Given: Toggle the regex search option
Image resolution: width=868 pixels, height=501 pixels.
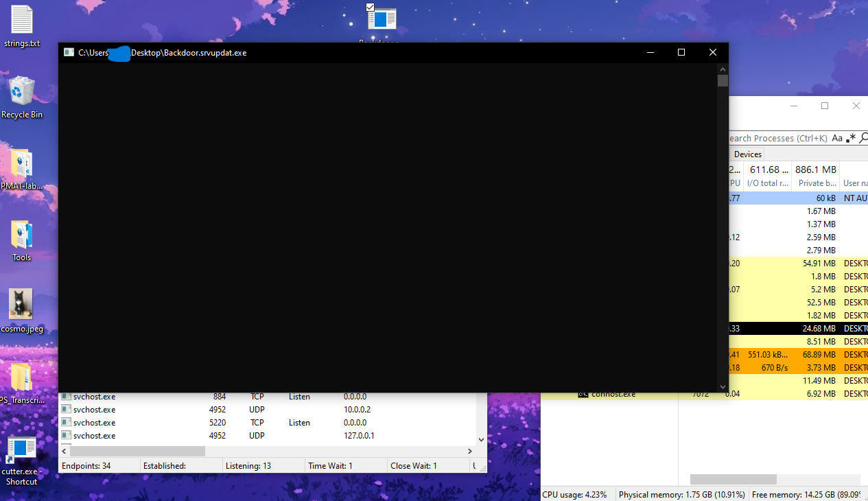Looking at the screenshot, I should click(x=851, y=138).
